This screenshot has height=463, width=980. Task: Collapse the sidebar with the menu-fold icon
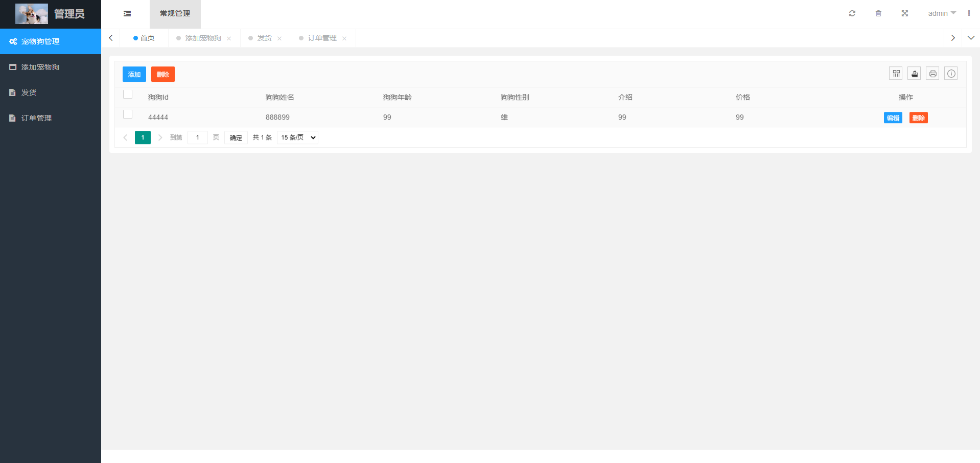(x=127, y=14)
